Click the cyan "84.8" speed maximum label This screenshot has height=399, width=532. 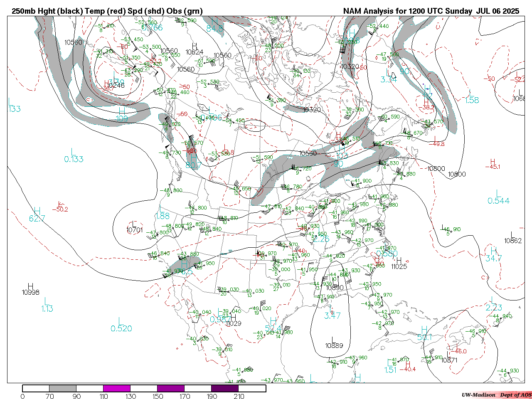(214, 29)
